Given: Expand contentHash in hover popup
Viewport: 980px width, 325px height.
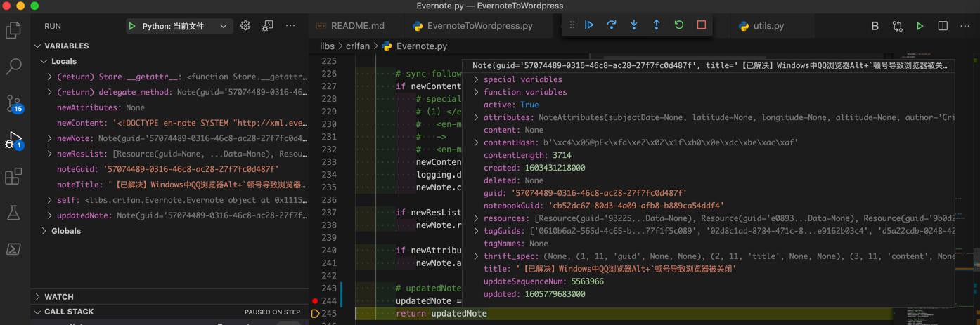Looking at the screenshot, I should click(476, 142).
